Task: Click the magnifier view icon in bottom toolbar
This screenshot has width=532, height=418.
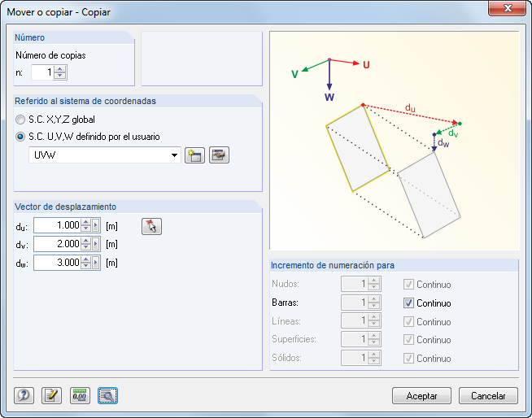Action: [x=107, y=395]
